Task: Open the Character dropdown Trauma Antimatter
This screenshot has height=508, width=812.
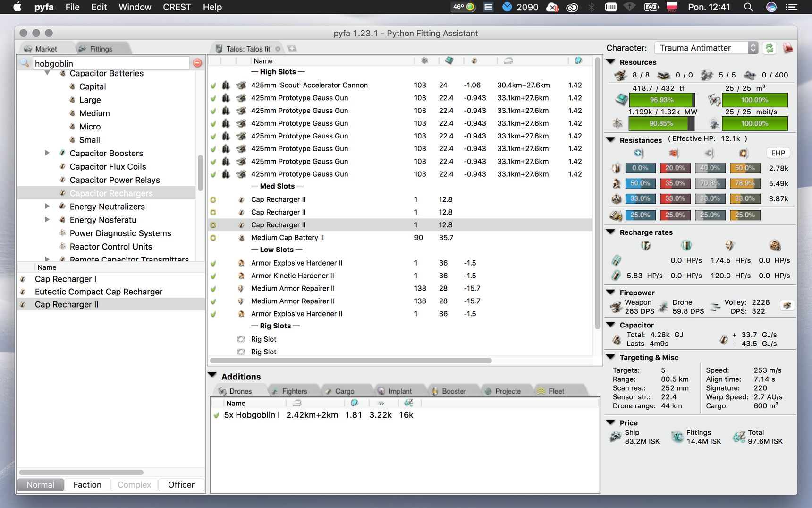Action: point(706,48)
